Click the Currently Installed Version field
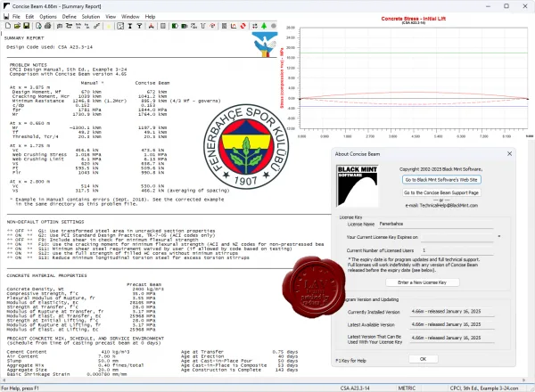535x392 pixels. tap(452, 312)
